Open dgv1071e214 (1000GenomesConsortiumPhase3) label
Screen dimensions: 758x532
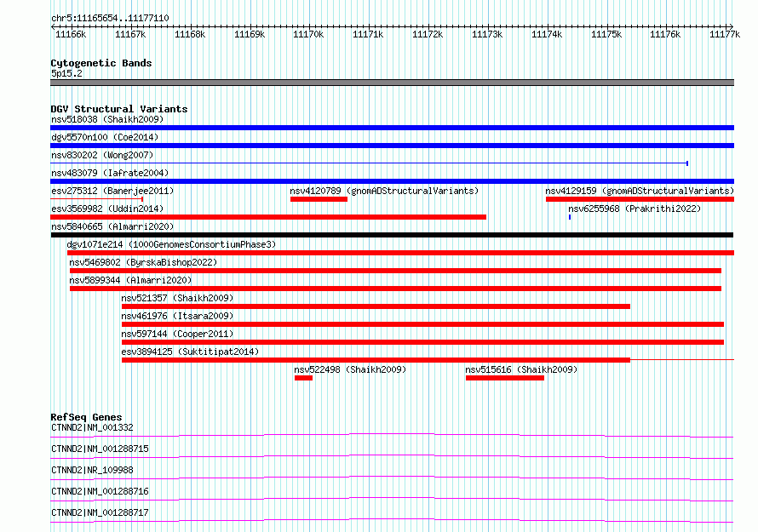pos(171,244)
